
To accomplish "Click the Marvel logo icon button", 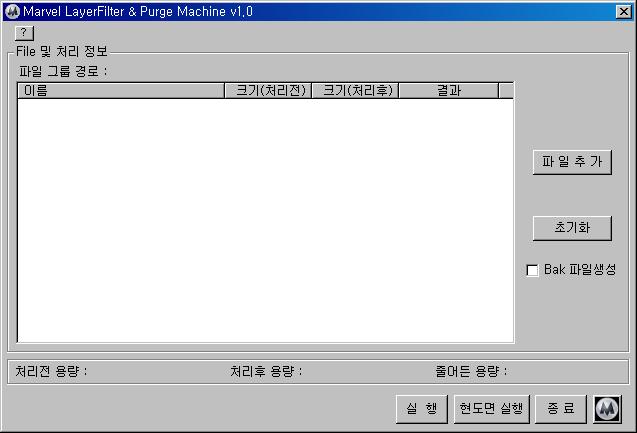I will tap(607, 409).
